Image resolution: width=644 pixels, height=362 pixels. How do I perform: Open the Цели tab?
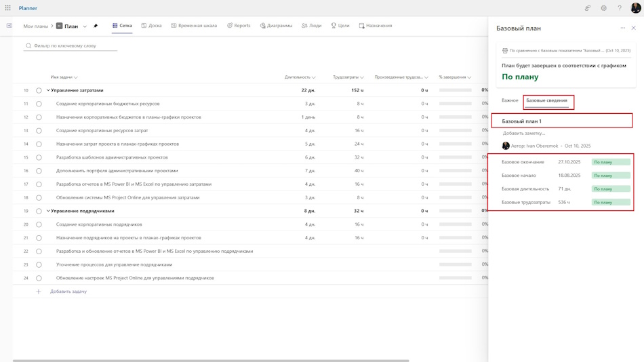[340, 26]
